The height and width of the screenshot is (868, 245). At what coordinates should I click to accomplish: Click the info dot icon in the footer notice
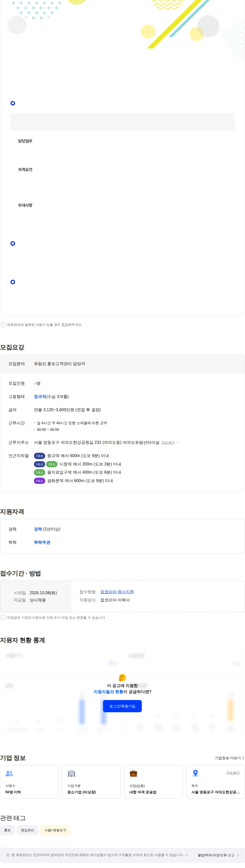[x=8, y=855]
